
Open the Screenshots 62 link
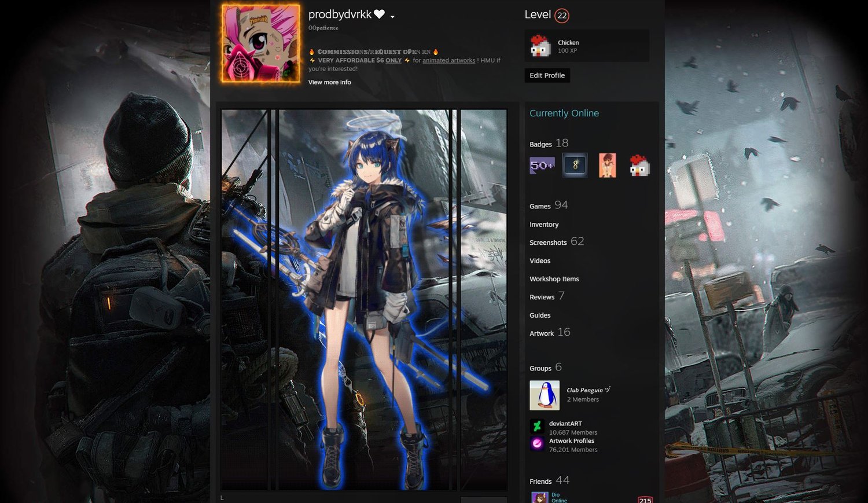point(557,242)
